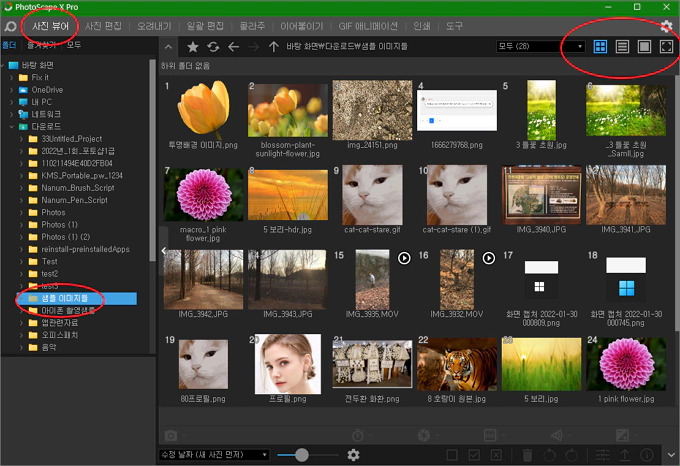This screenshot has width=680, height=466.
Task: Collapse the folder panel with the left arrow handle
Action: pos(163,251)
